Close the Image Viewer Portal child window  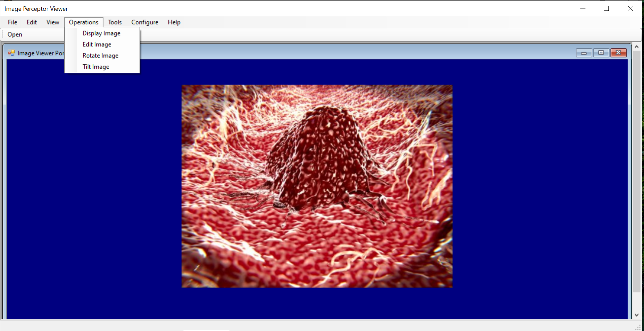pos(618,53)
